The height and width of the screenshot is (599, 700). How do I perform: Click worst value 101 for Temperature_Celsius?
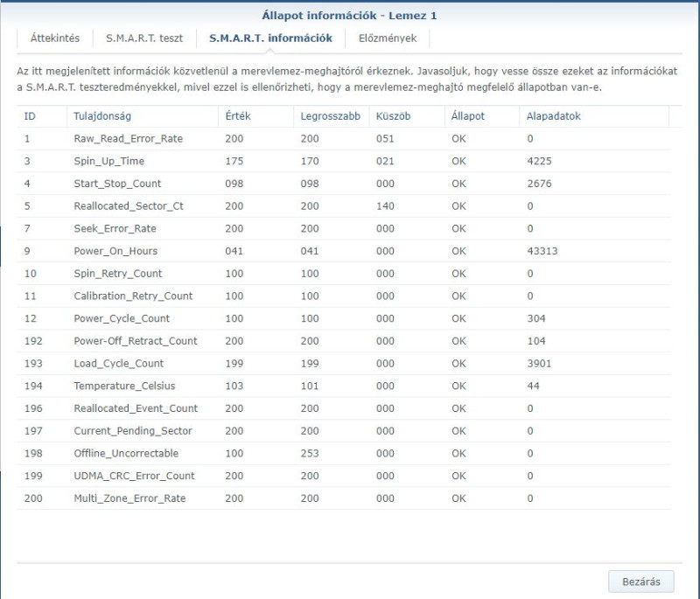(x=310, y=386)
